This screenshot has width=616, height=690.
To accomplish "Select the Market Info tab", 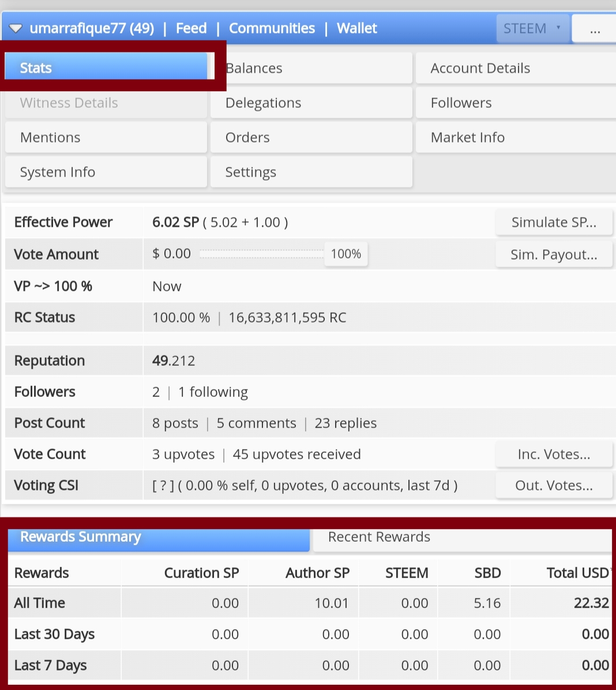I will 516,137.
